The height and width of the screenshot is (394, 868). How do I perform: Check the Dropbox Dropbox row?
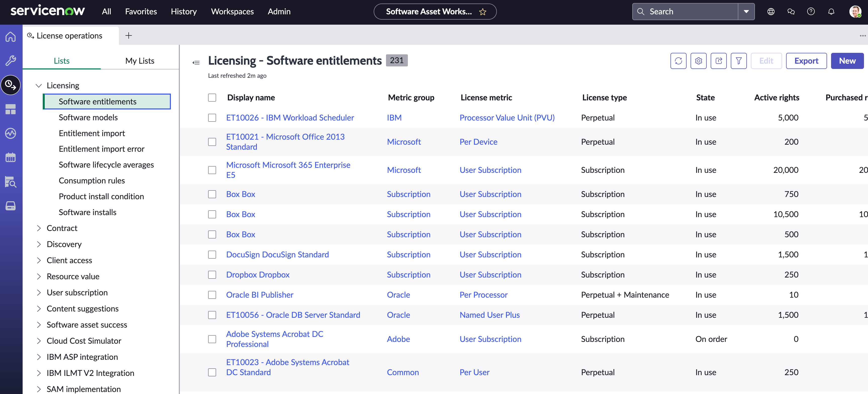[212, 275]
